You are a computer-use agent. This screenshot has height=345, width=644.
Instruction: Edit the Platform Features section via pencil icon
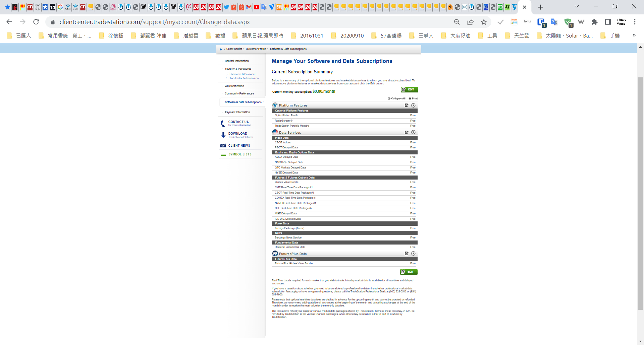tap(407, 105)
